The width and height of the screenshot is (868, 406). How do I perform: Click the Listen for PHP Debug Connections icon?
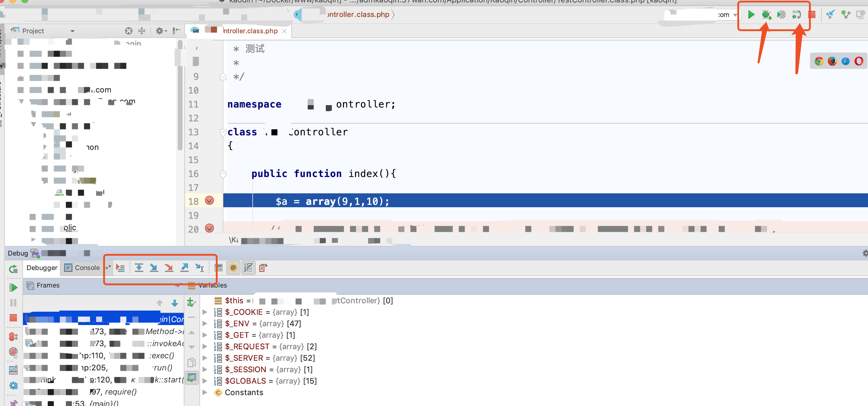796,14
